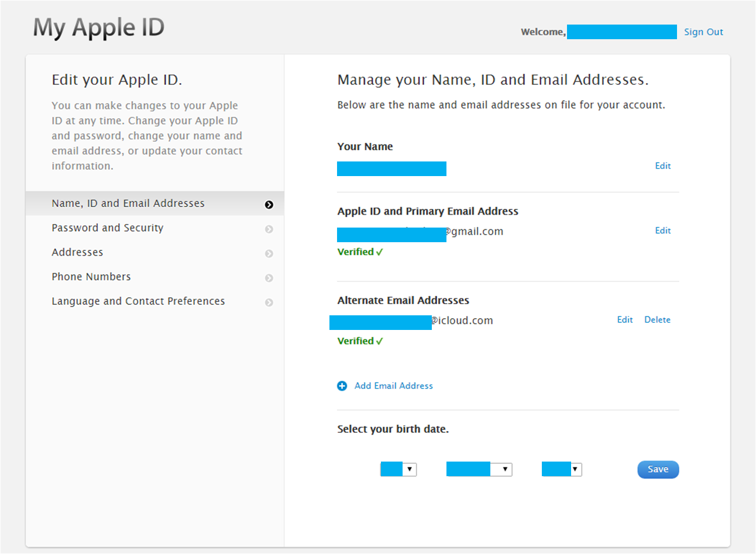Sign Out of the Apple ID account

pos(703,32)
